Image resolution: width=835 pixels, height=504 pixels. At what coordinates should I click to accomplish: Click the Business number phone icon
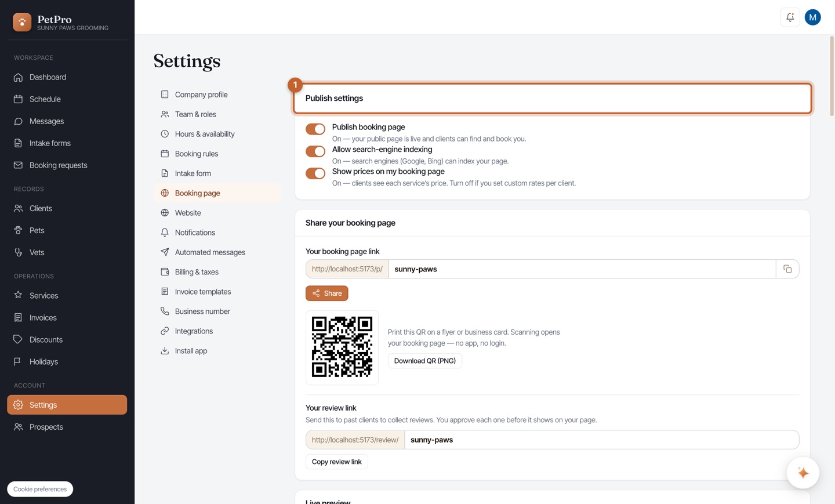coord(165,311)
